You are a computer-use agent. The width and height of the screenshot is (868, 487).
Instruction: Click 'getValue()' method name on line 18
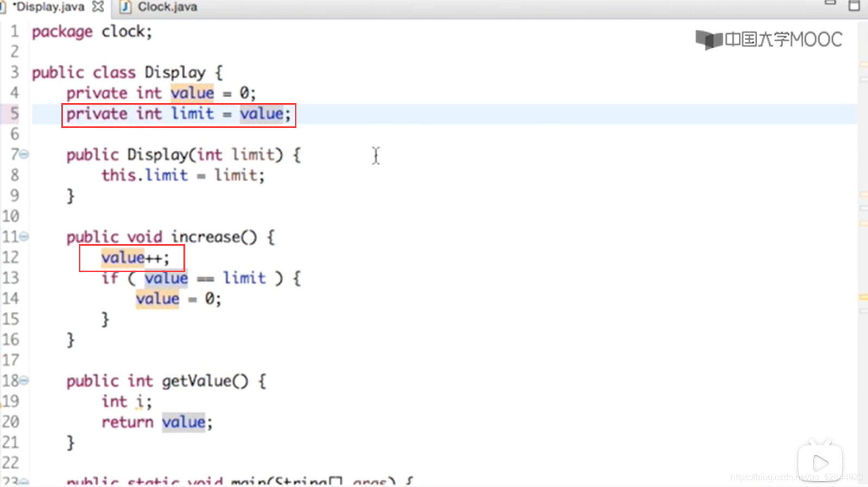click(205, 381)
